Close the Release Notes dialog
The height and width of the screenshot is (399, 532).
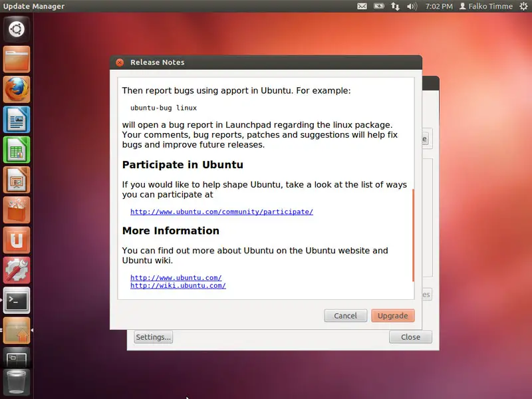click(x=120, y=63)
